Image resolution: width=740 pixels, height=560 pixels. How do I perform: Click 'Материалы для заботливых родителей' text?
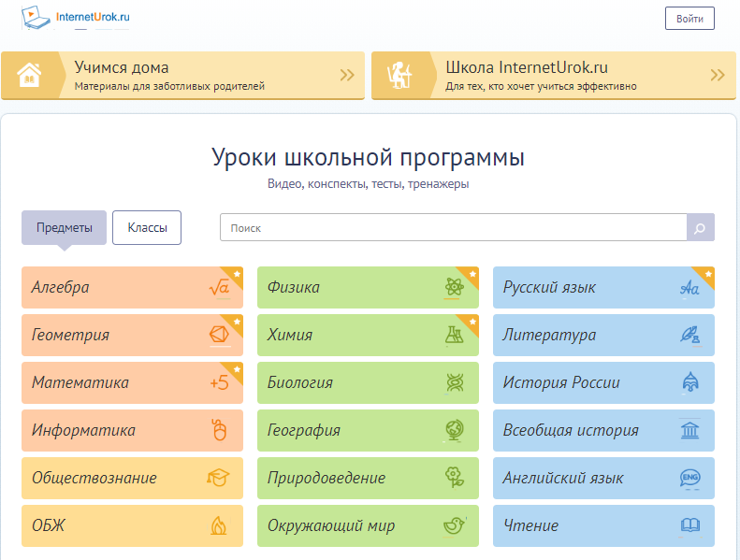coord(169,86)
